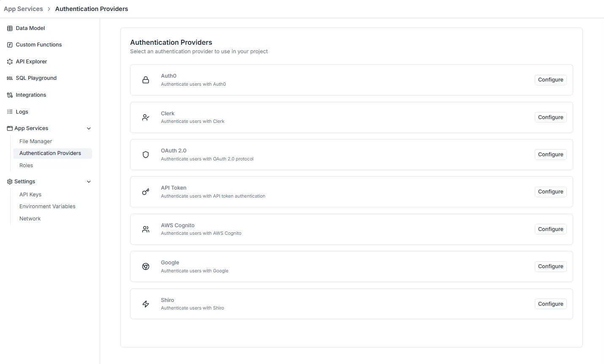The height and width of the screenshot is (364, 604).
Task: Click the SQL Playground icon
Action: [x=10, y=78]
